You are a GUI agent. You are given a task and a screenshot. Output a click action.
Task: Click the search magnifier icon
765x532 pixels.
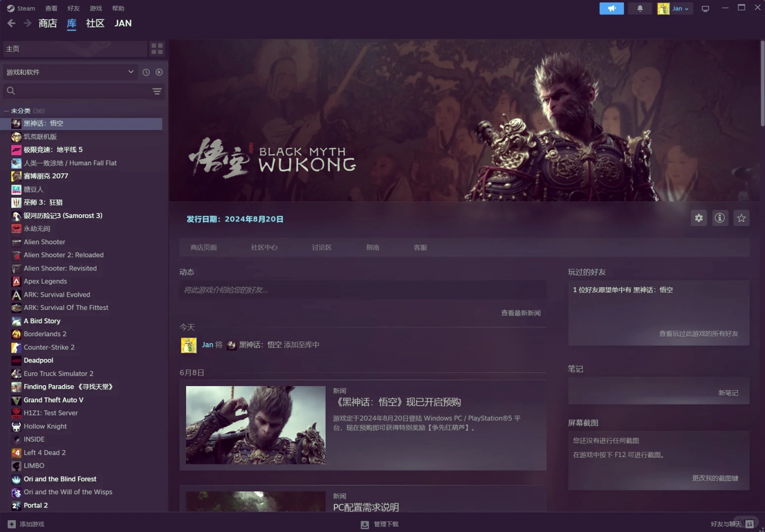point(11,91)
